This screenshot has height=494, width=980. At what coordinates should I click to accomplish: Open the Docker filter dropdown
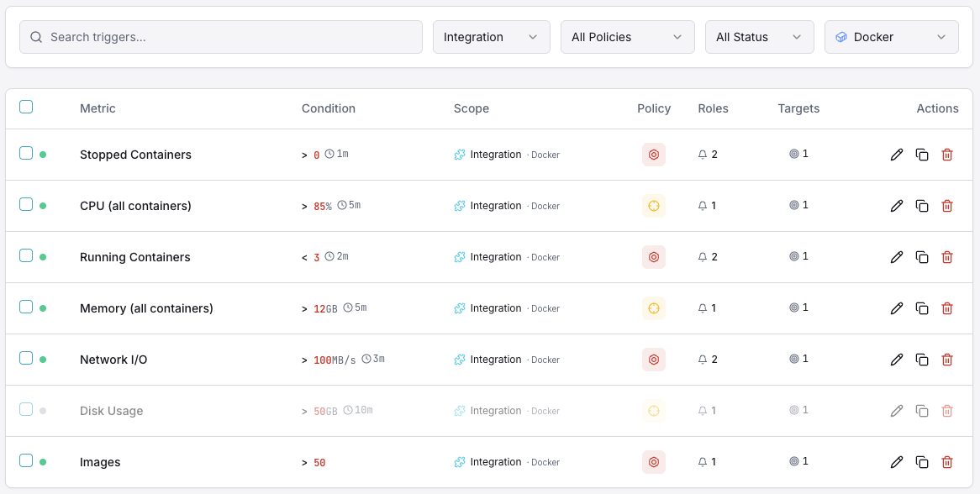point(891,37)
